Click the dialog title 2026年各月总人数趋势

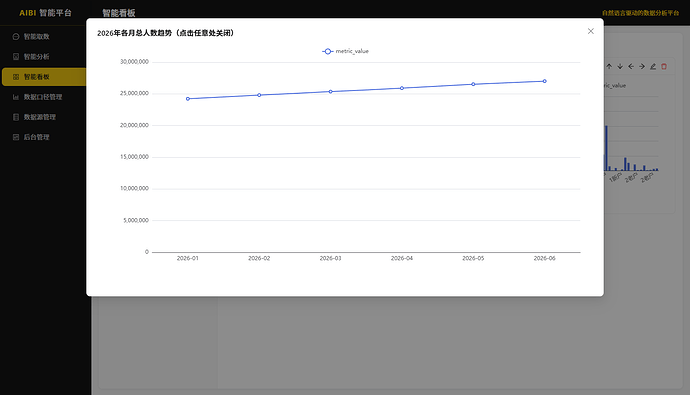click(x=134, y=33)
